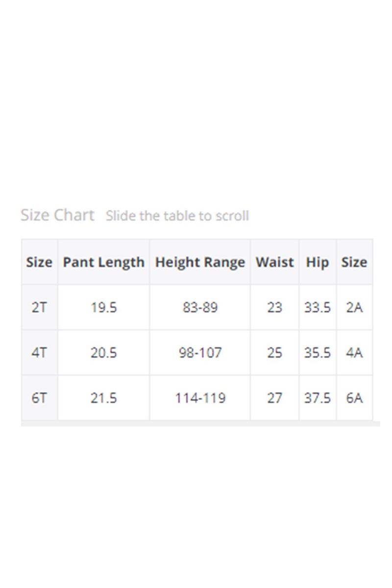392x588 pixels.
Task: Select the 6T size row label
Action: pos(39,398)
